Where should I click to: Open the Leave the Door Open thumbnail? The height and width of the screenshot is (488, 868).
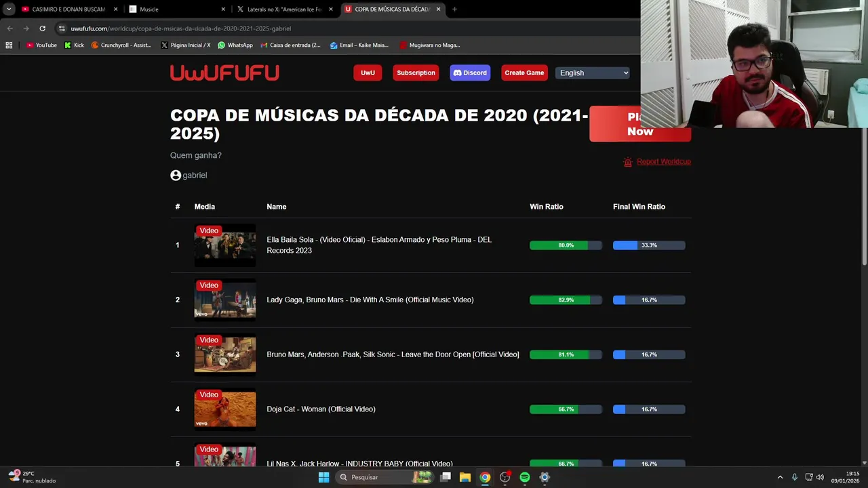(x=225, y=354)
